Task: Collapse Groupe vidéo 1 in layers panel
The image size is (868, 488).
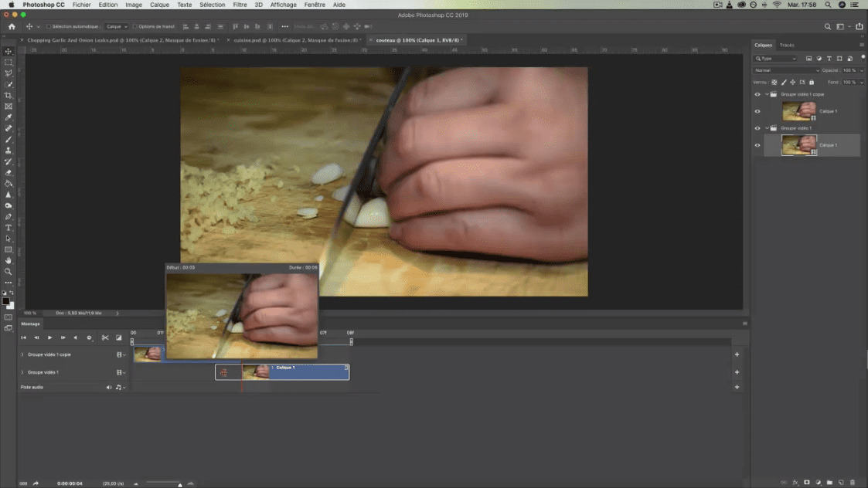Action: [767, 128]
